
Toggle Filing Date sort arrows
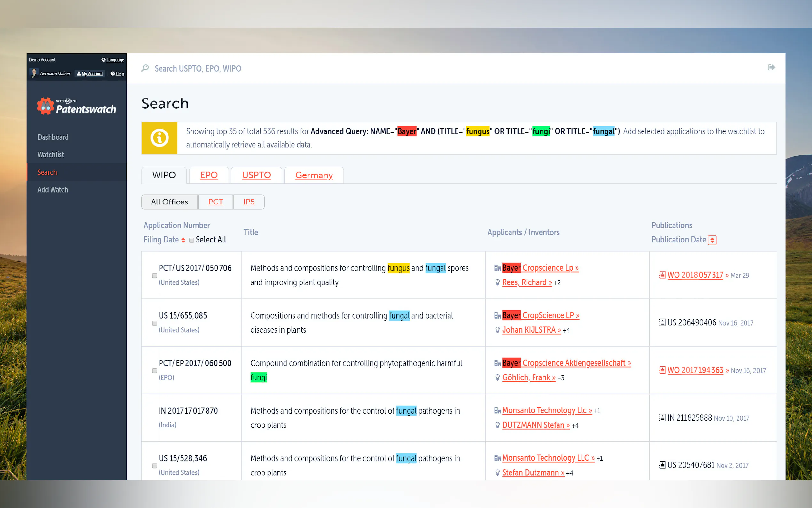(x=183, y=240)
